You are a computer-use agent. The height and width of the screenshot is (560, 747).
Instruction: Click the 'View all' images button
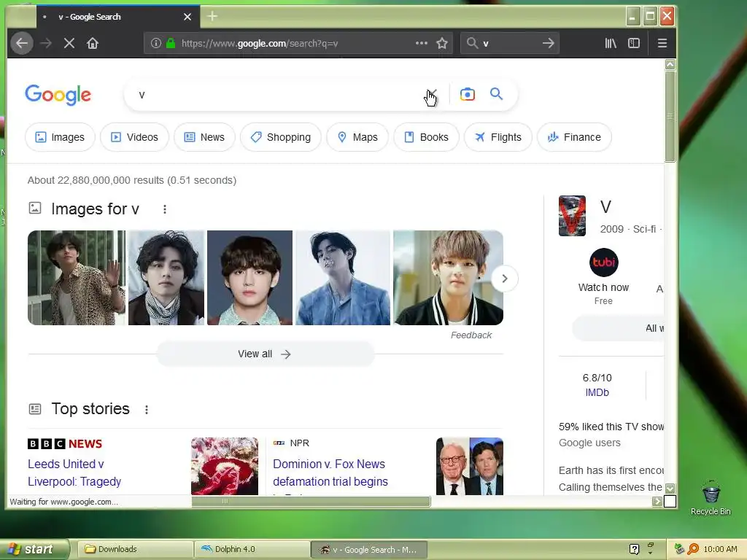point(266,354)
